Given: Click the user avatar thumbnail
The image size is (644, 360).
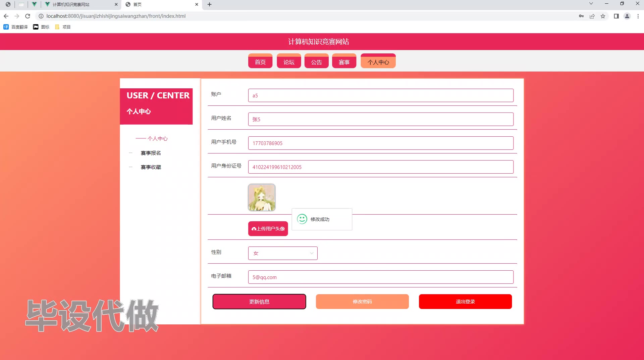Looking at the screenshot, I should coord(262,197).
